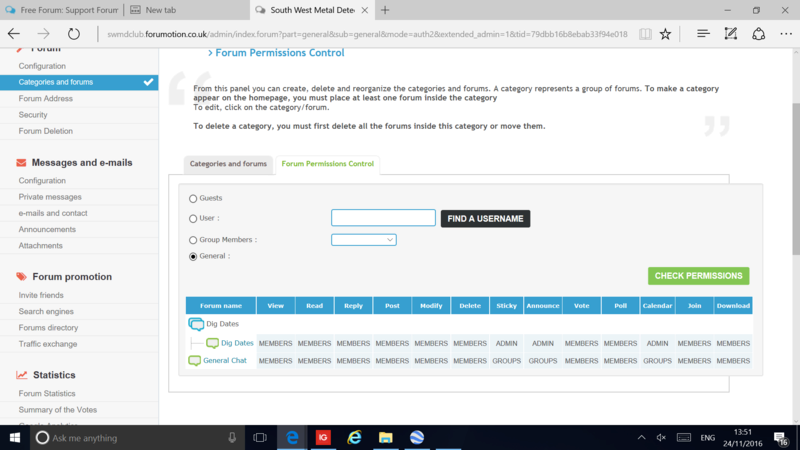Open Internet Explorer from the taskbar
Image resolution: width=800 pixels, height=450 pixels.
click(354, 438)
